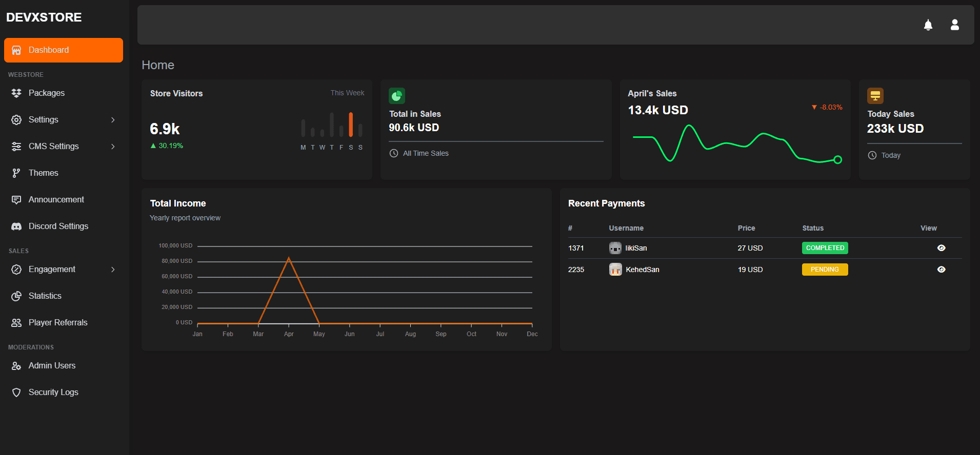Click the This Week label

(347, 93)
